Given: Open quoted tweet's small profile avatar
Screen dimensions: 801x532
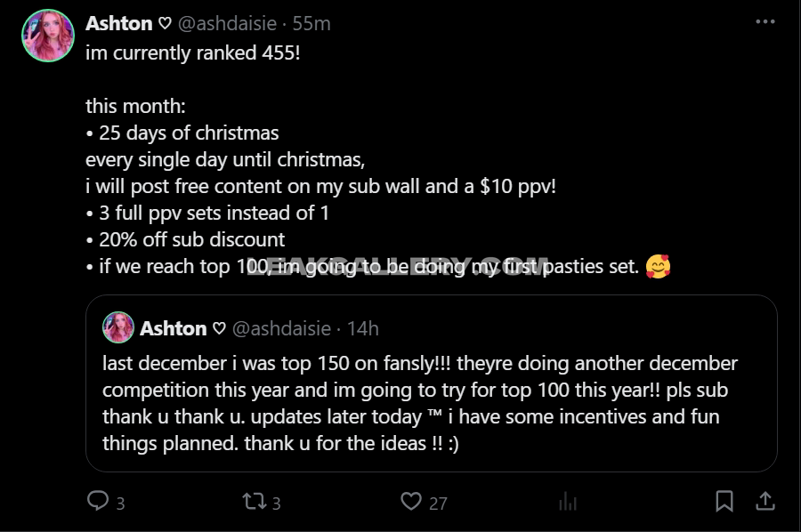Looking at the screenshot, I should pos(118,327).
